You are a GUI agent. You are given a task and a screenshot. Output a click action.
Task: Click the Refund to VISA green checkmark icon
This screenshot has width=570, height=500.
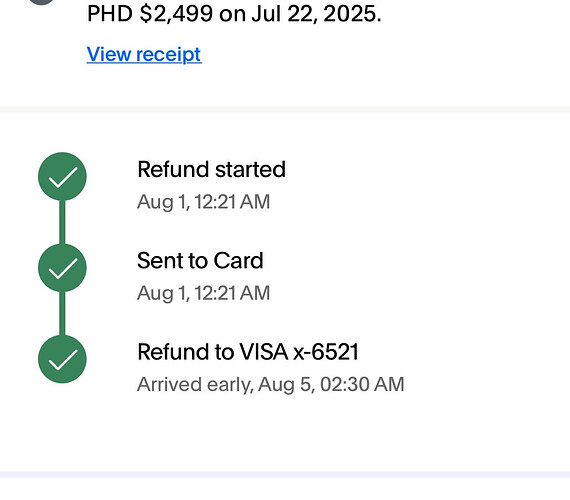pyautogui.click(x=62, y=359)
